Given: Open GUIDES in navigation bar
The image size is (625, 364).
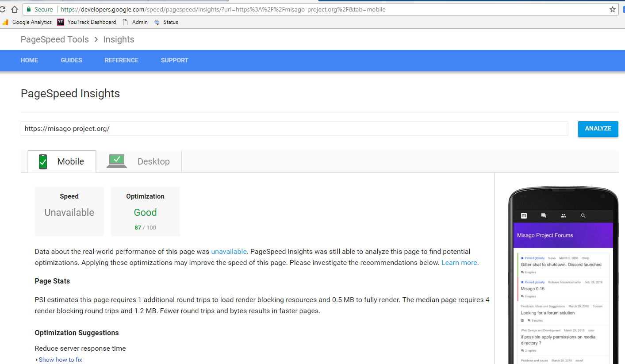Looking at the screenshot, I should click(x=71, y=60).
